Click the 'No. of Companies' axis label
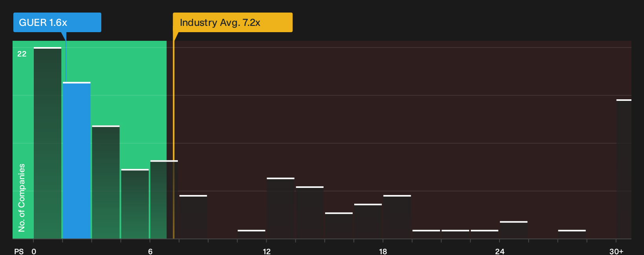Screen dimensions: 644x255 click(22, 198)
